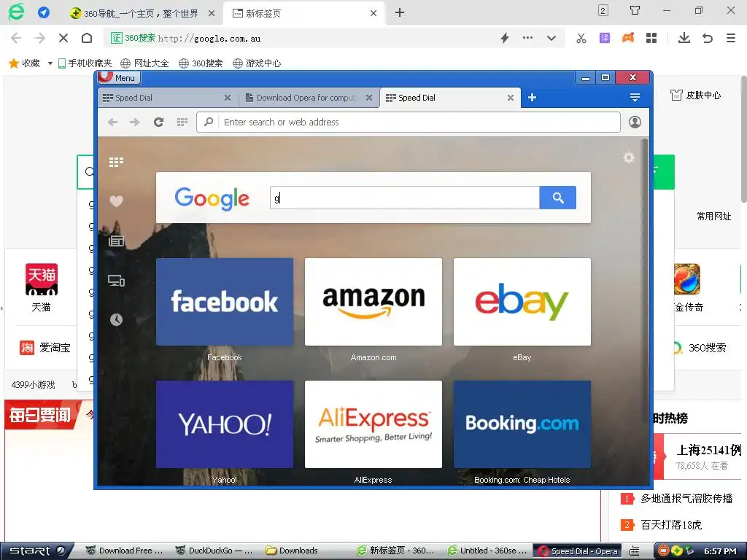Open the eBay speed dial tile
This screenshot has width=747, height=560.
click(522, 302)
